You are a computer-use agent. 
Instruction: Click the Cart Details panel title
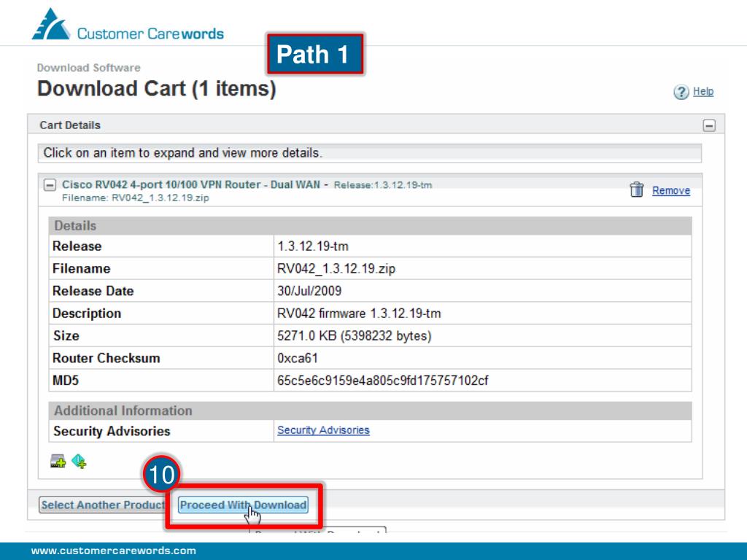[70, 125]
